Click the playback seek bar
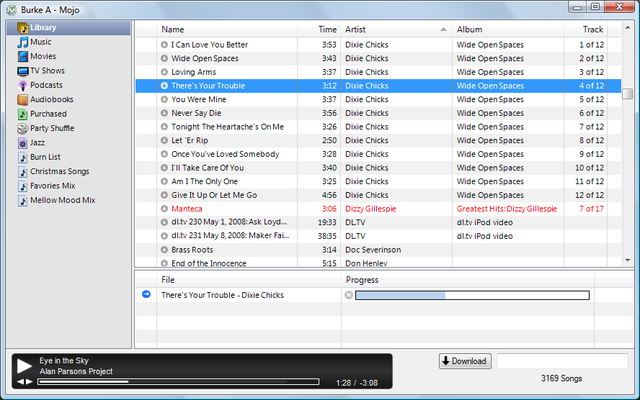This screenshot has height=400, width=640. [178, 382]
